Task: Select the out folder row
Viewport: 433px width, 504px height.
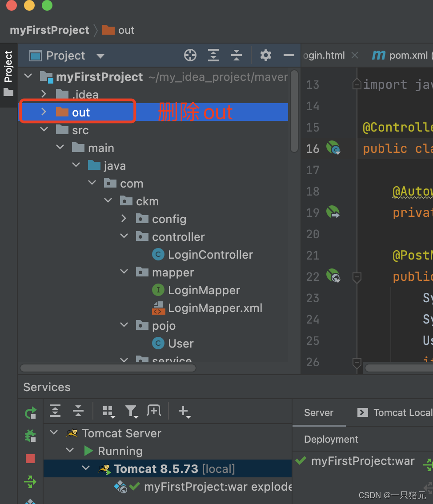Action: [153, 112]
